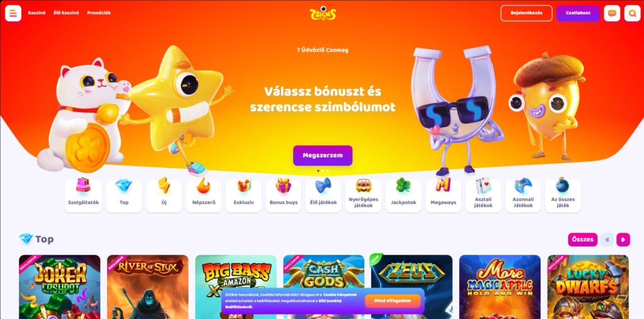Image resolution: width=644 pixels, height=319 pixels.
Task: Show previous Top games with left arrow
Action: click(607, 239)
